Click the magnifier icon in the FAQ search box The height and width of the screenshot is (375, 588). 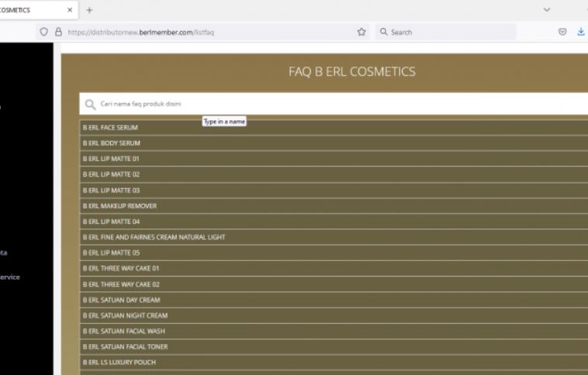pos(90,104)
